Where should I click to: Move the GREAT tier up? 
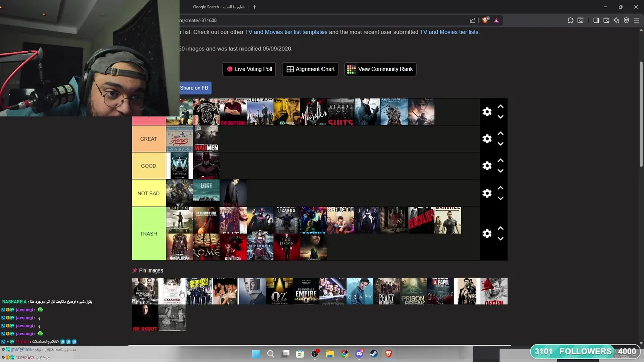(500, 134)
